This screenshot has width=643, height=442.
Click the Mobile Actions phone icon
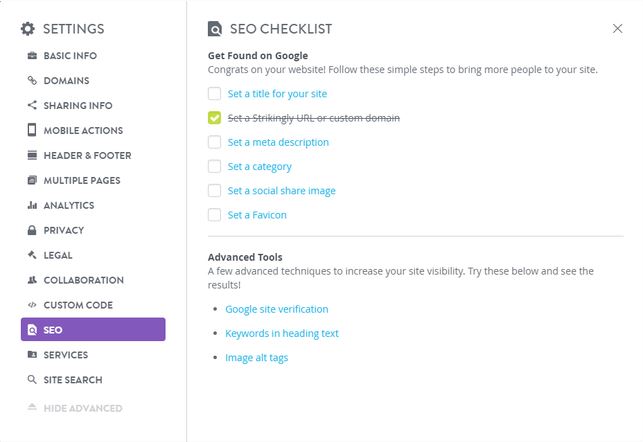pyautogui.click(x=32, y=131)
